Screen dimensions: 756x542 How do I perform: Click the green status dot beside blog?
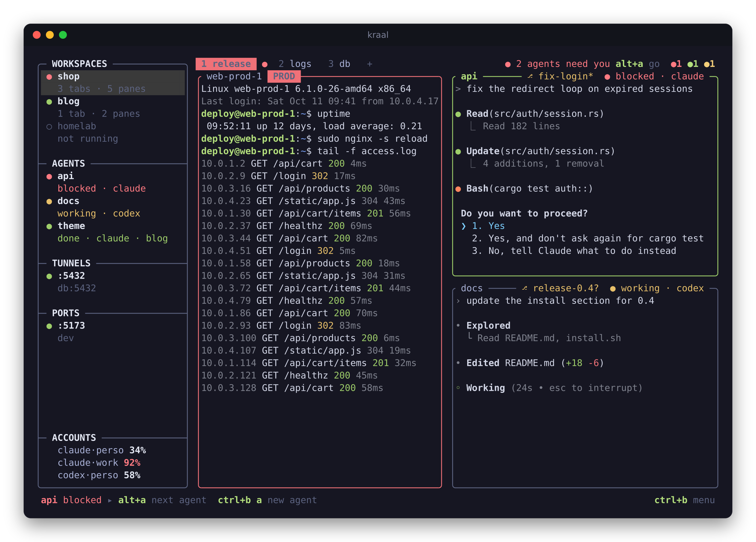coord(49,102)
